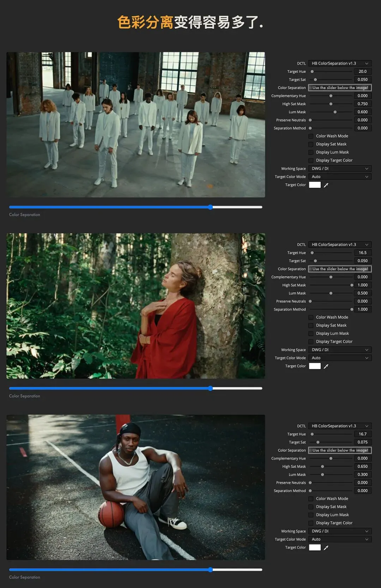Check Display Lum Mask in the white-suits panel

pyautogui.click(x=311, y=152)
